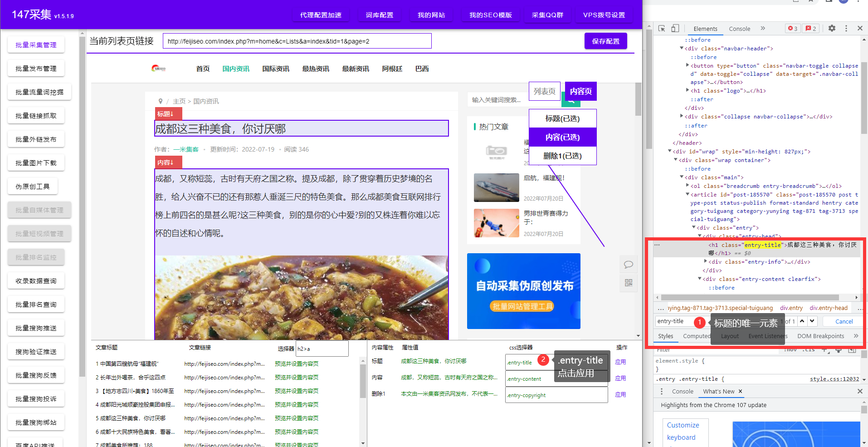
Task: Jump to next search result arrow
Action: click(x=812, y=321)
